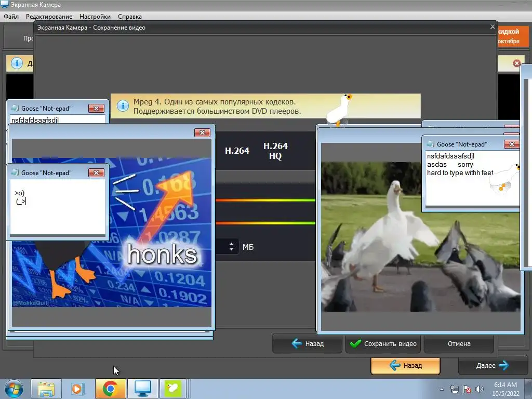Open File Explorer from the taskbar

(46, 389)
